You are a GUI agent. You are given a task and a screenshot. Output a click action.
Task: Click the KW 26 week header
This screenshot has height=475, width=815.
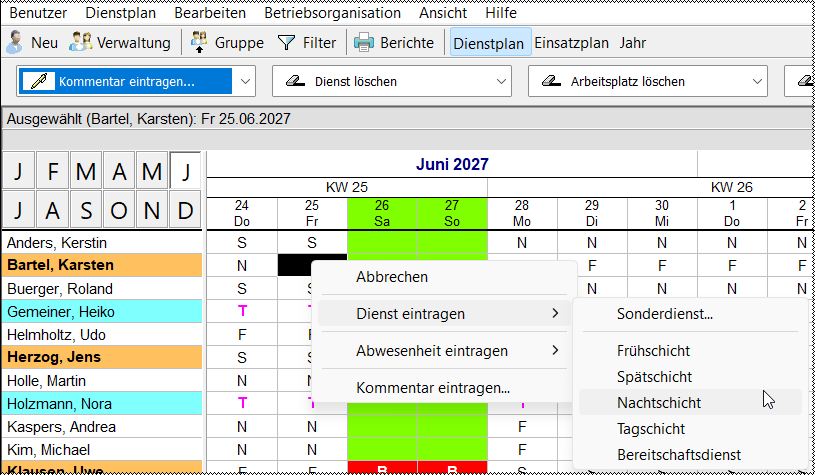tap(732, 187)
